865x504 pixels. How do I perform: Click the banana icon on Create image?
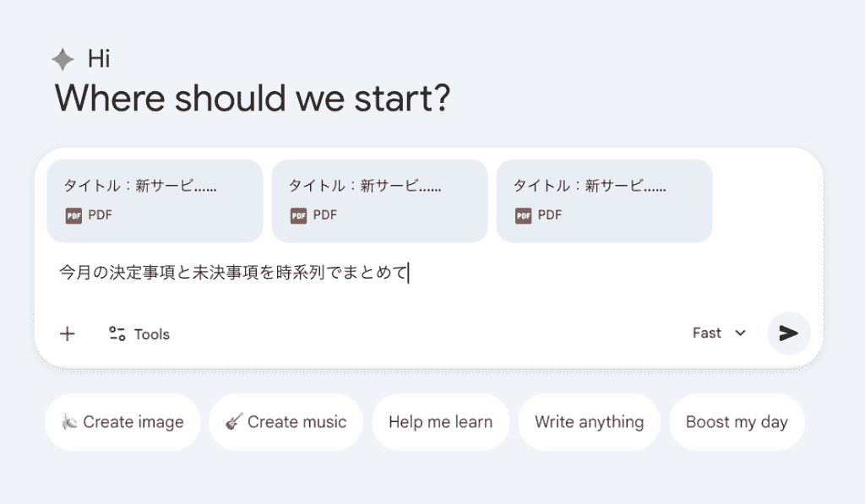pos(69,422)
